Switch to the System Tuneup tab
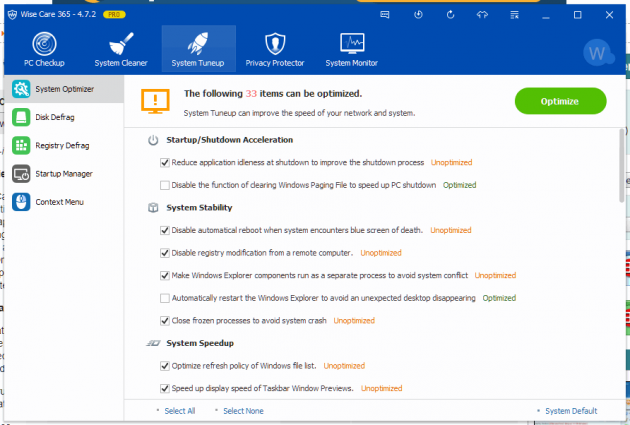The width and height of the screenshot is (630, 425). 198,45
